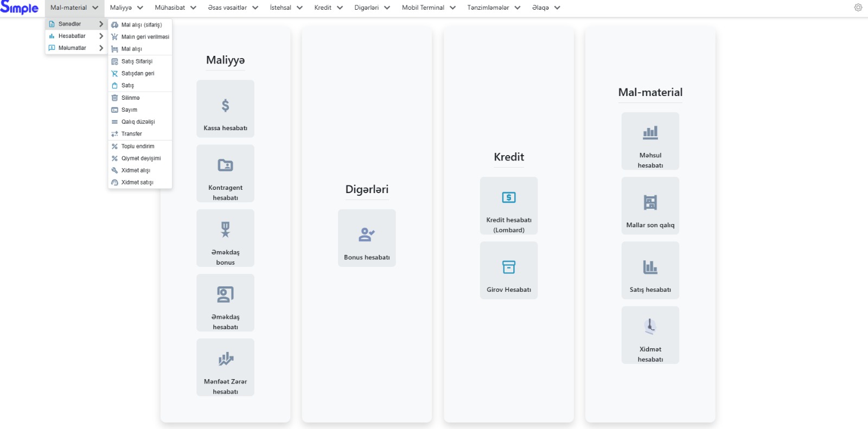Open the Xidmət hesabatı tile
This screenshot has width=868, height=429.
click(x=650, y=335)
